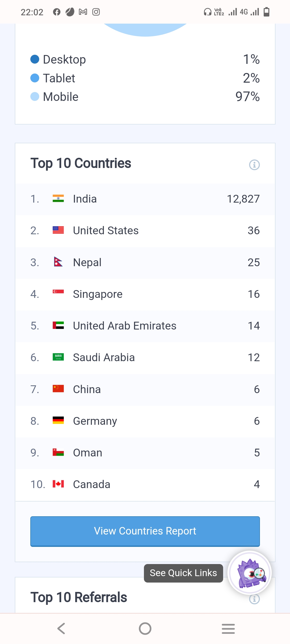This screenshot has width=290, height=644.
Task: Select the Singapore country row
Action: pyautogui.click(x=145, y=294)
